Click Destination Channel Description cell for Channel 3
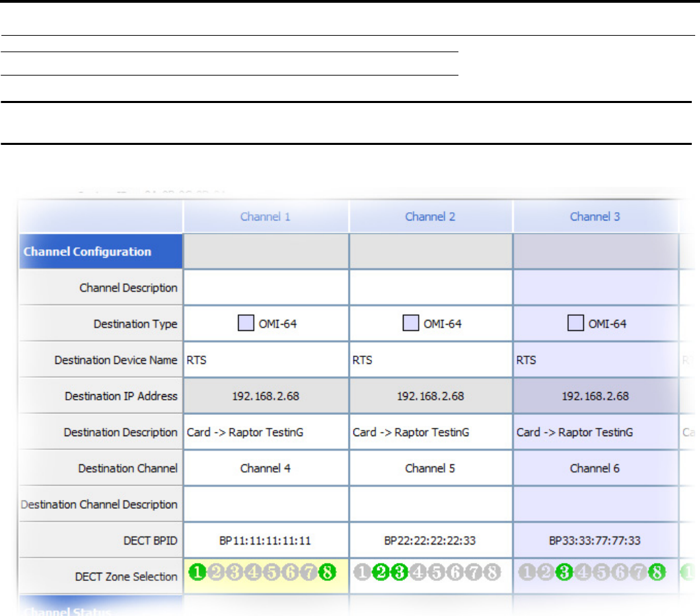 click(x=596, y=504)
